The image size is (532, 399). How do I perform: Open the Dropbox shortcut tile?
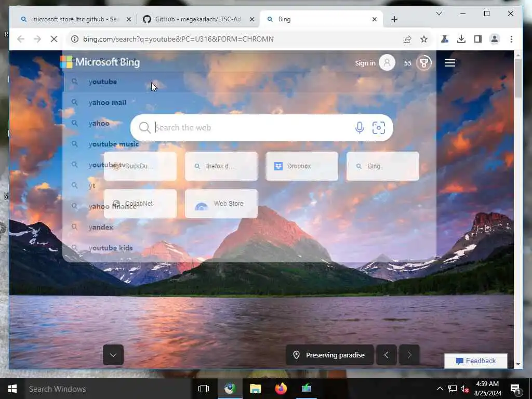pyautogui.click(x=302, y=166)
